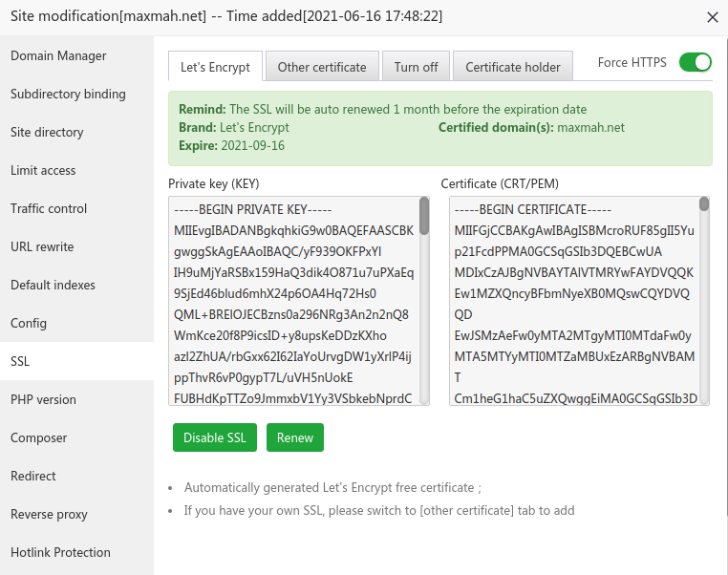Open the Reverse proxy section
The image size is (728, 575).
point(49,514)
